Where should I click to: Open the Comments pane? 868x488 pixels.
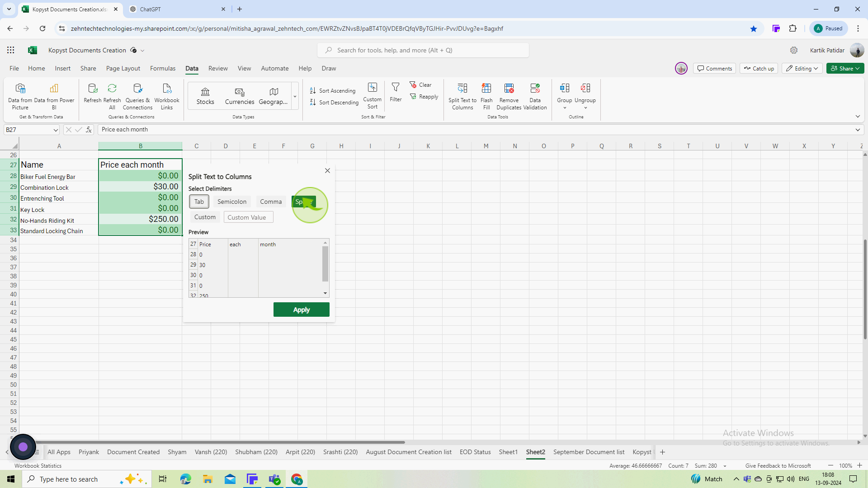point(714,68)
